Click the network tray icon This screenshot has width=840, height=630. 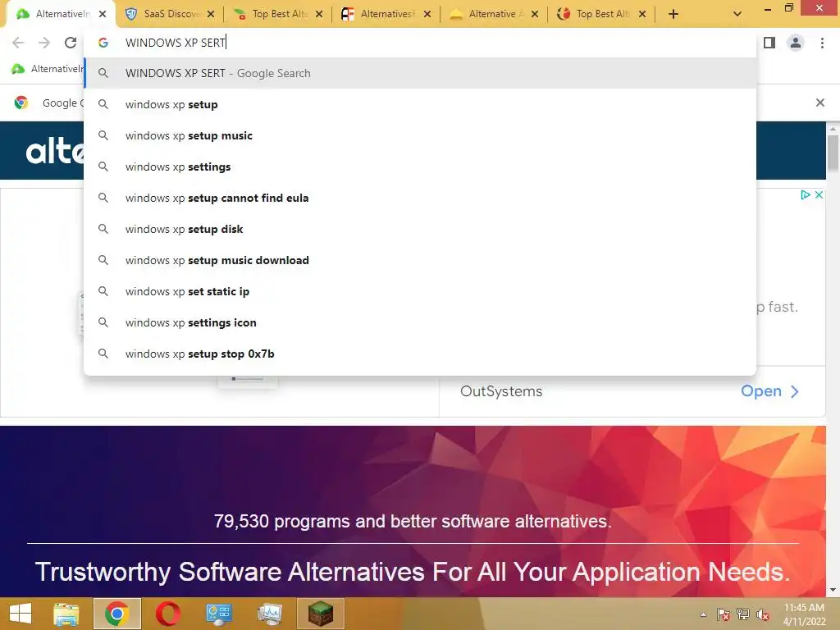point(743,614)
